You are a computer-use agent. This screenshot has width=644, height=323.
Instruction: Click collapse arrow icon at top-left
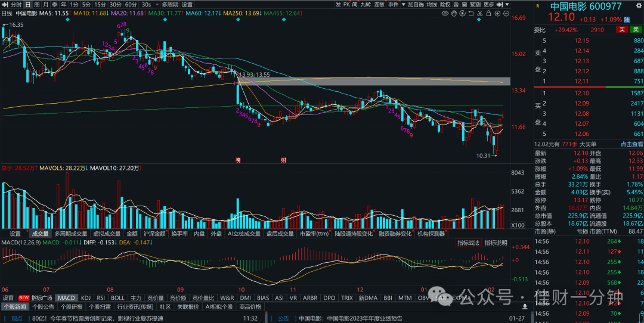click(5, 5)
